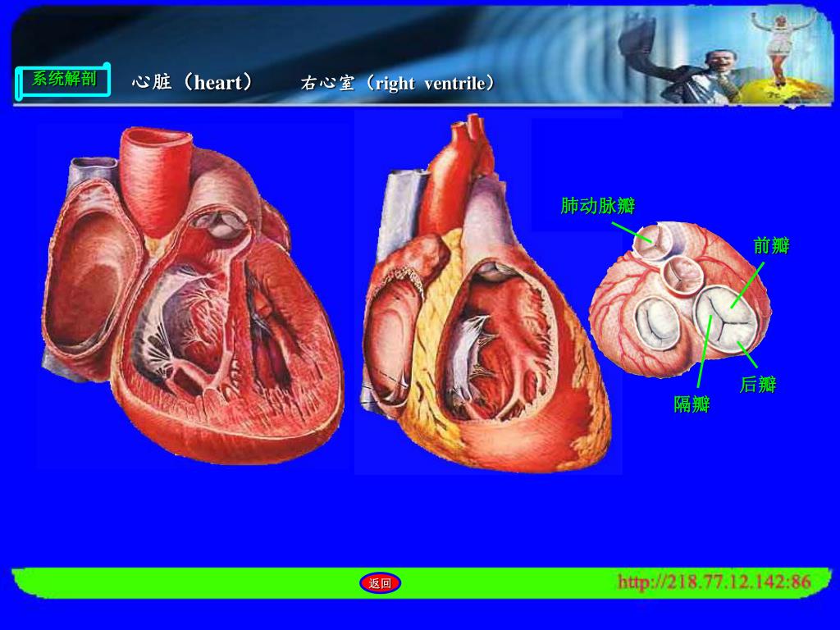Select the 后瓣 label
This screenshot has width=840, height=630.
[x=758, y=384]
